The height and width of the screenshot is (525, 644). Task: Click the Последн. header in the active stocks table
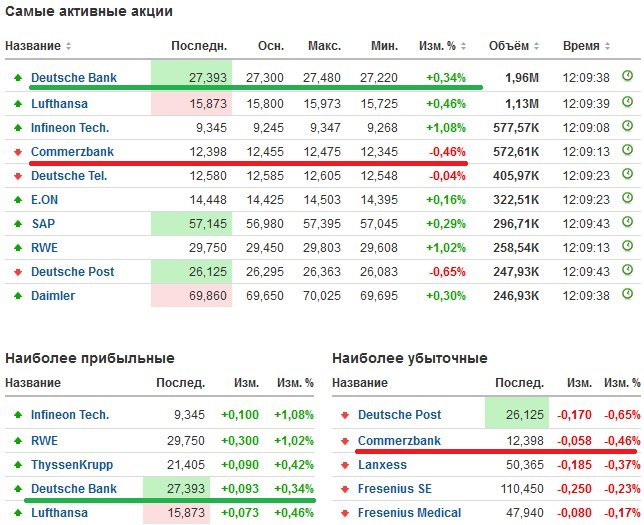[199, 46]
